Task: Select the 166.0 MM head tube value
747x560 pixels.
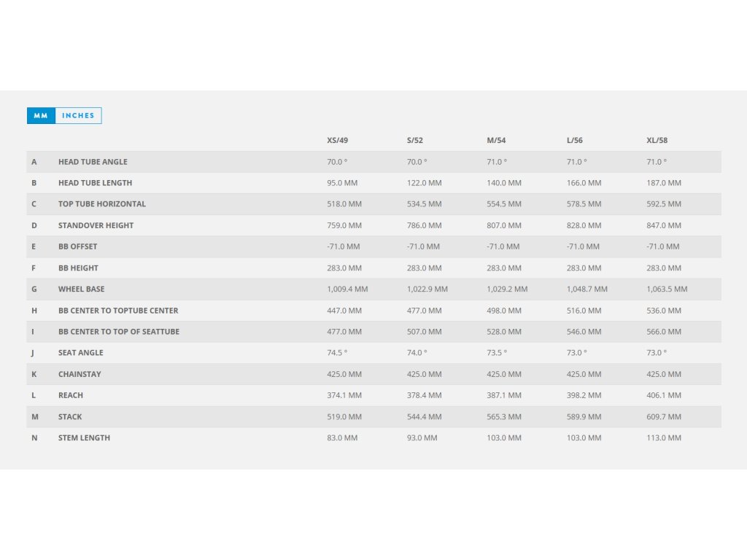Action: [x=584, y=183]
